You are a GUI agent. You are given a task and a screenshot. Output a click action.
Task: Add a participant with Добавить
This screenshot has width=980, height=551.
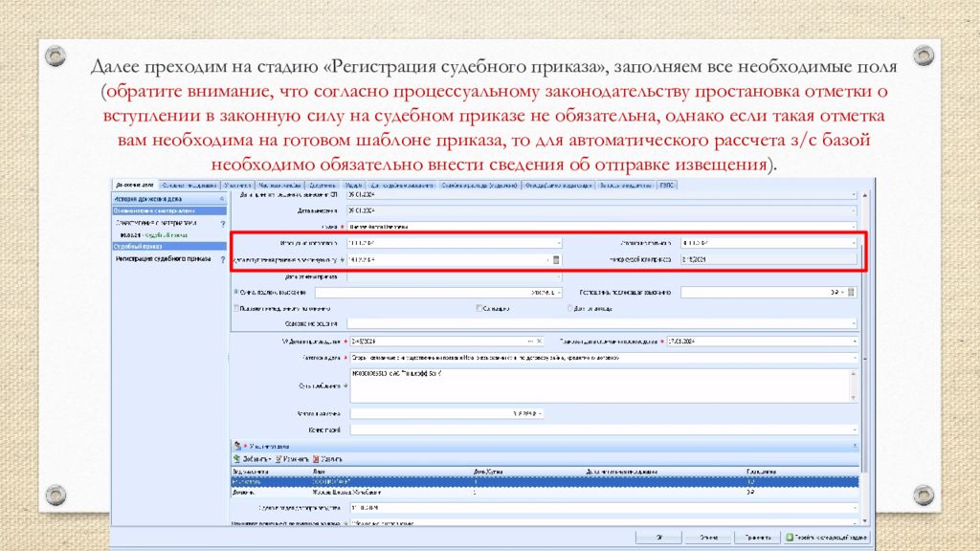(x=252, y=459)
